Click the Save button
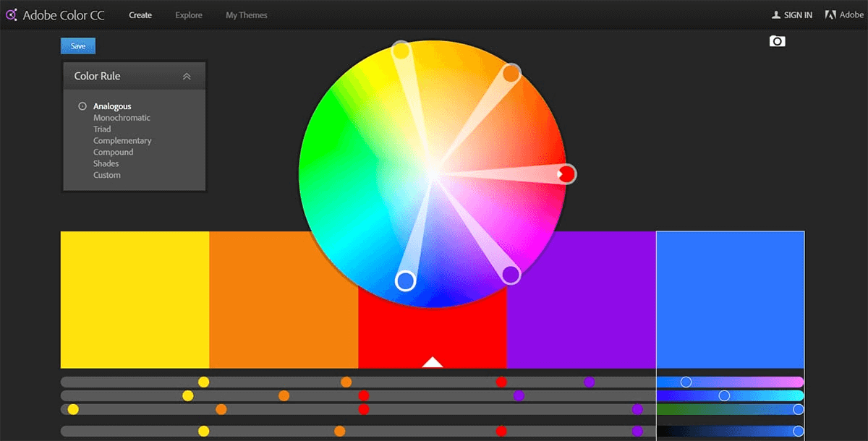Image resolution: width=868 pixels, height=441 pixels. pyautogui.click(x=77, y=46)
